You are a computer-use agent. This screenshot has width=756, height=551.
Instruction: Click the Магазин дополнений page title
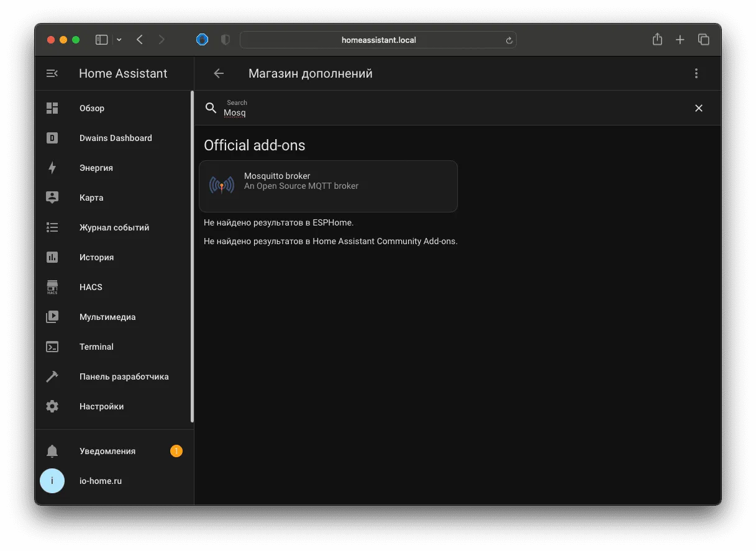click(311, 73)
